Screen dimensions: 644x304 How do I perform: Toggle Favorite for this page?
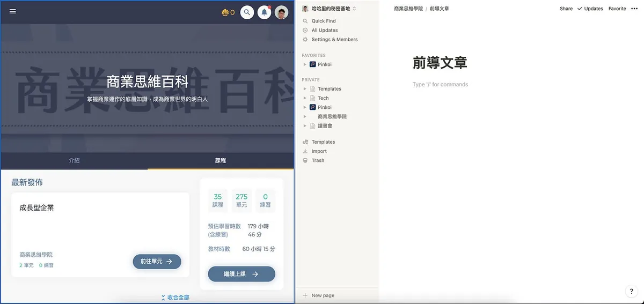[x=617, y=9]
